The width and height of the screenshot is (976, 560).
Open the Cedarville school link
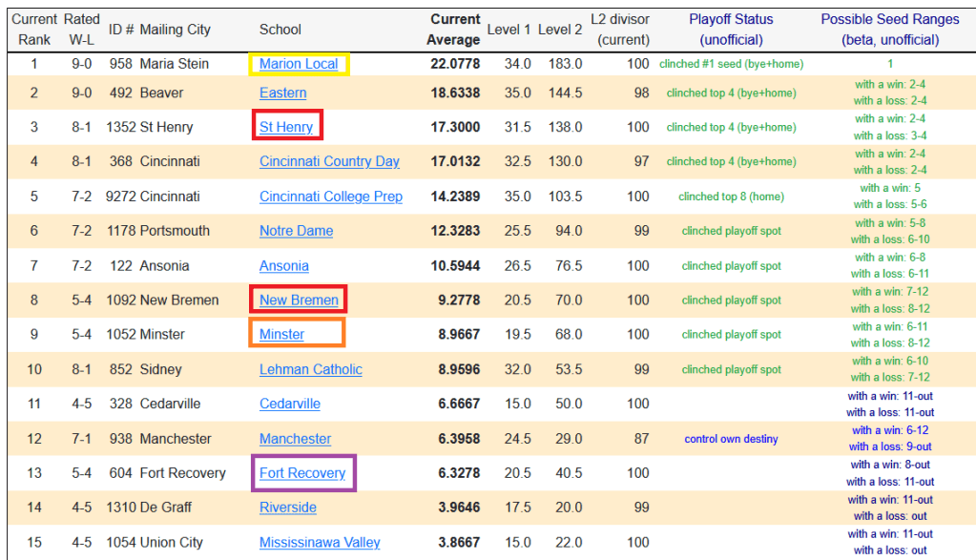(x=289, y=404)
